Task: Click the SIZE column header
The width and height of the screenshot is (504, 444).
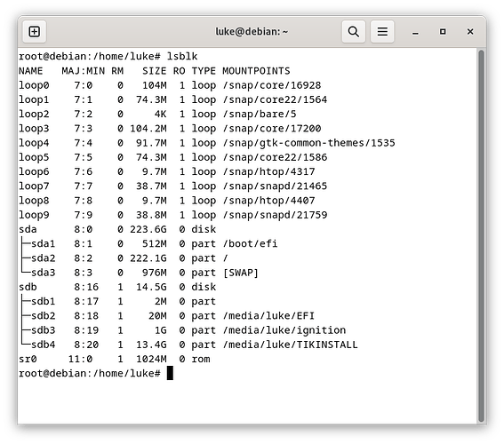Action: [x=155, y=71]
